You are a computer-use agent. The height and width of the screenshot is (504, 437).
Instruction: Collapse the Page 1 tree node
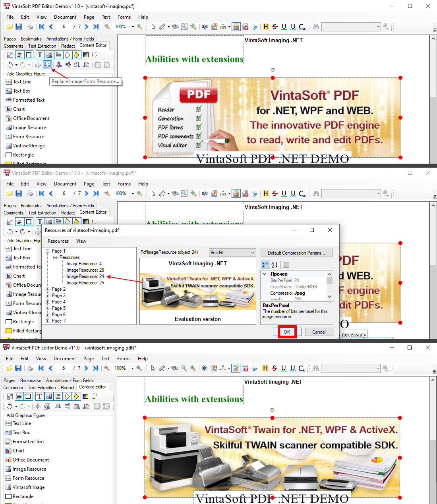click(x=48, y=251)
